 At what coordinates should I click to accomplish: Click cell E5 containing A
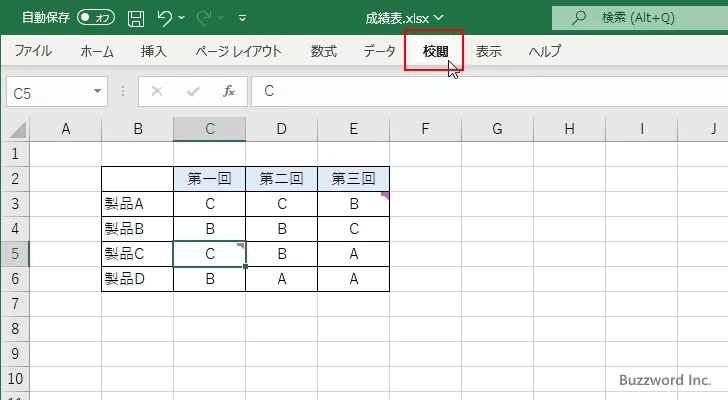[x=353, y=254]
